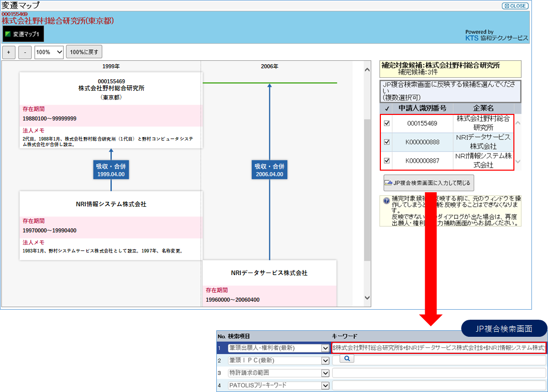Click the candidate list scroll up arrow
548x392 pixels.
coord(518,123)
